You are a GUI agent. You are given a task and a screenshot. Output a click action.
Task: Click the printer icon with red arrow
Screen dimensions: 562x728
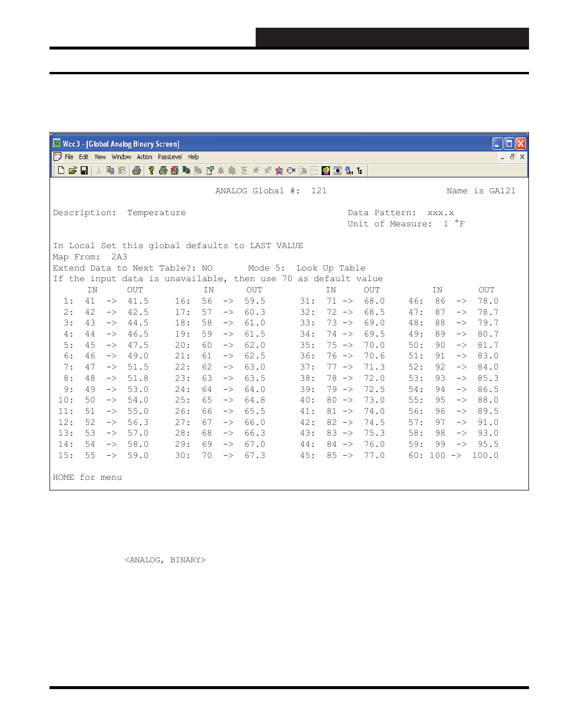(x=174, y=170)
